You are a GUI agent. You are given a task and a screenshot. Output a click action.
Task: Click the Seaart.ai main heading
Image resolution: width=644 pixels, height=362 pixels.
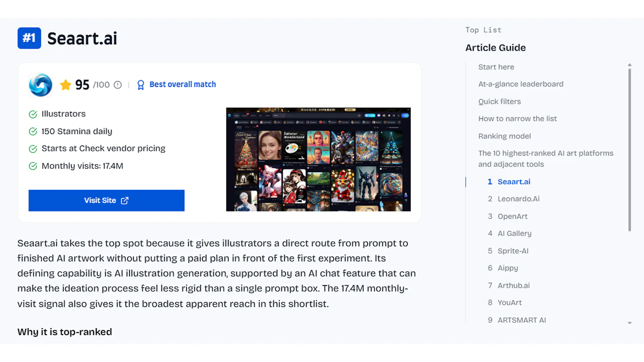[82, 39]
